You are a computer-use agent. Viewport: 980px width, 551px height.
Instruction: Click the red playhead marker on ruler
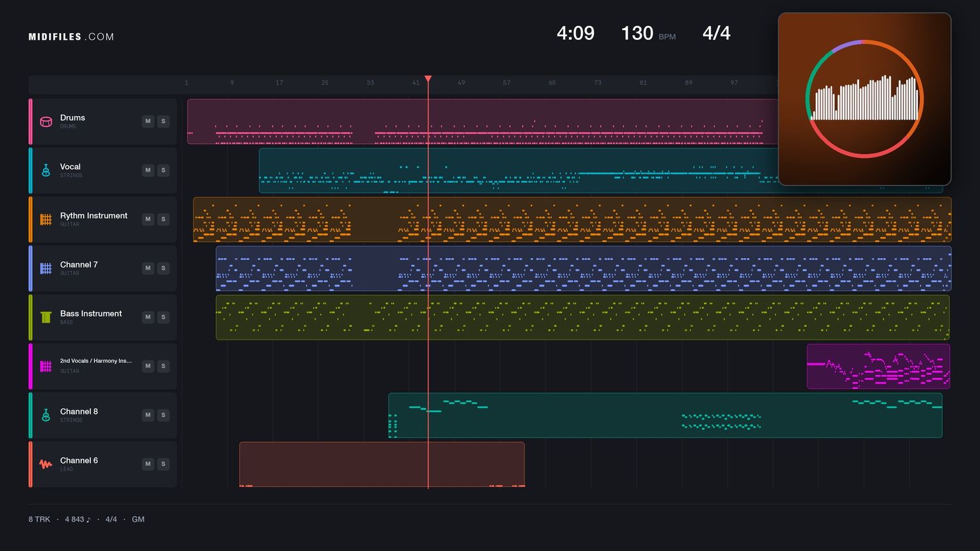pyautogui.click(x=428, y=79)
